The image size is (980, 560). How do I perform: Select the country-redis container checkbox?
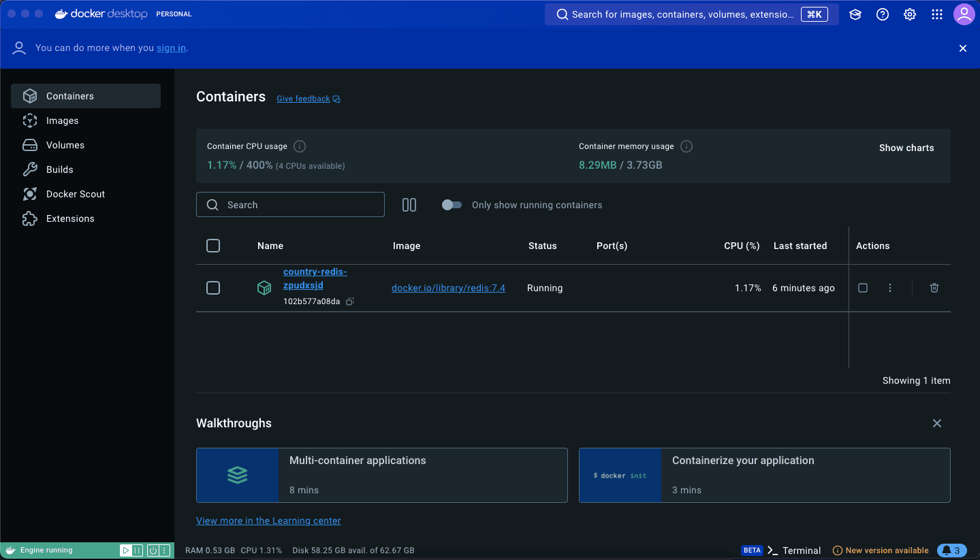[213, 288]
